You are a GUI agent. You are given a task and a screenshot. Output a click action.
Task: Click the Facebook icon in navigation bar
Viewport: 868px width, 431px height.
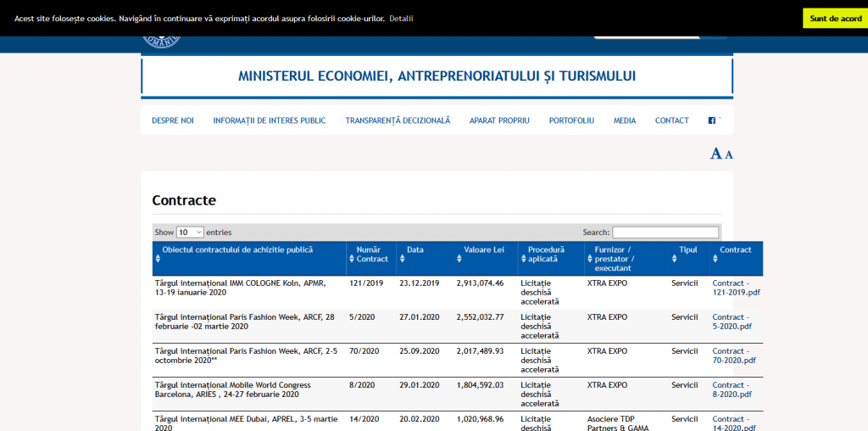coord(712,120)
